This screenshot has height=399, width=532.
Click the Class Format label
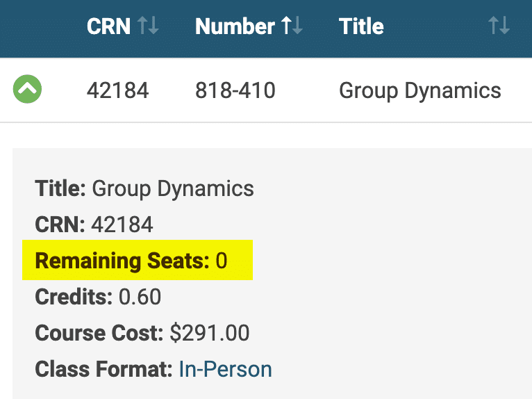[x=103, y=369]
